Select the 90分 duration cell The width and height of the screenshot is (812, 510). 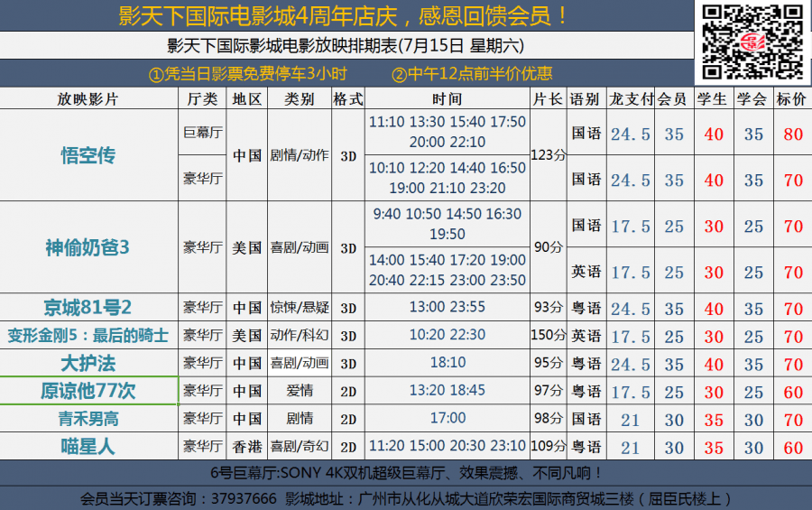549,247
